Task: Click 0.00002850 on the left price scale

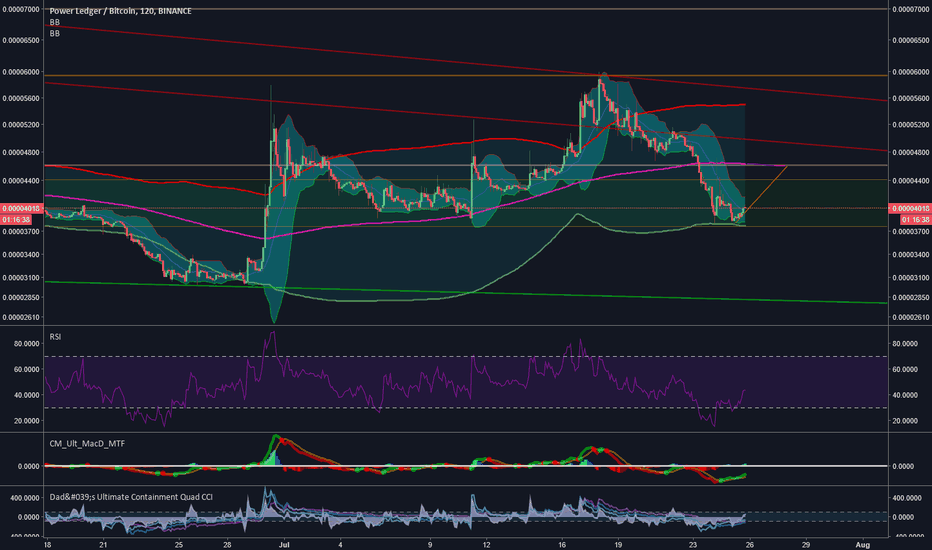Action: pos(21,297)
